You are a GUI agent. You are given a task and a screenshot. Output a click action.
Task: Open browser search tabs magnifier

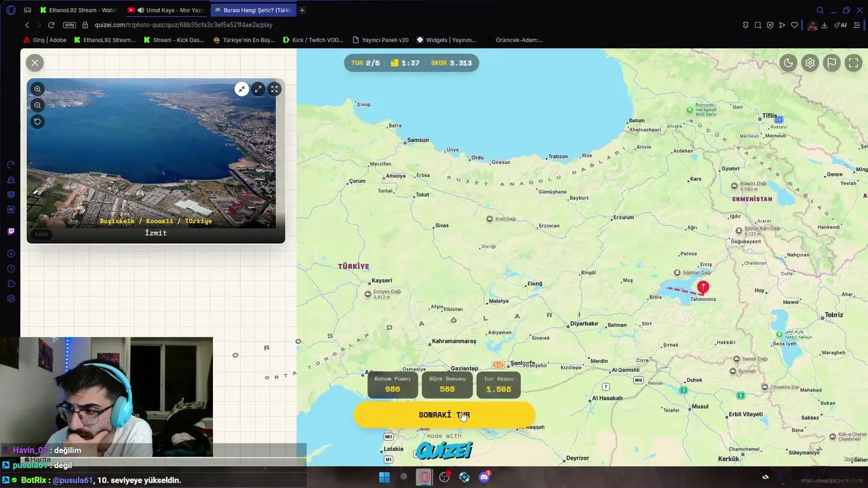click(820, 10)
